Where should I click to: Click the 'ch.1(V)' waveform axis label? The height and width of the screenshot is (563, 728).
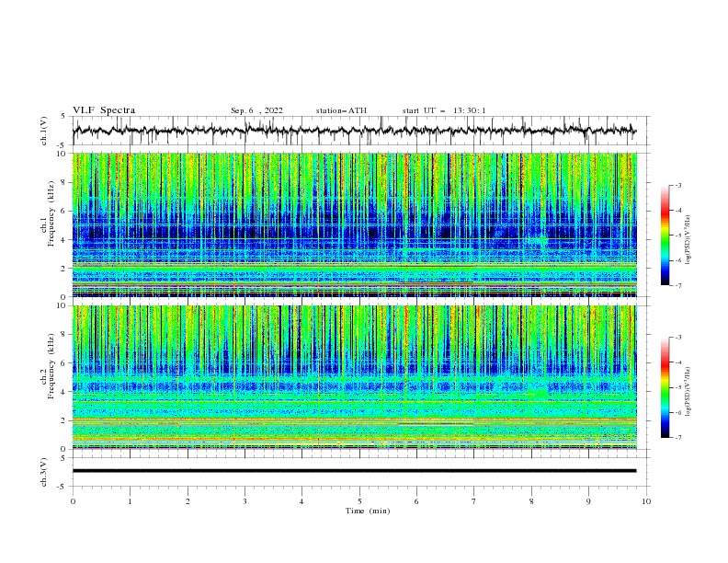click(x=44, y=131)
